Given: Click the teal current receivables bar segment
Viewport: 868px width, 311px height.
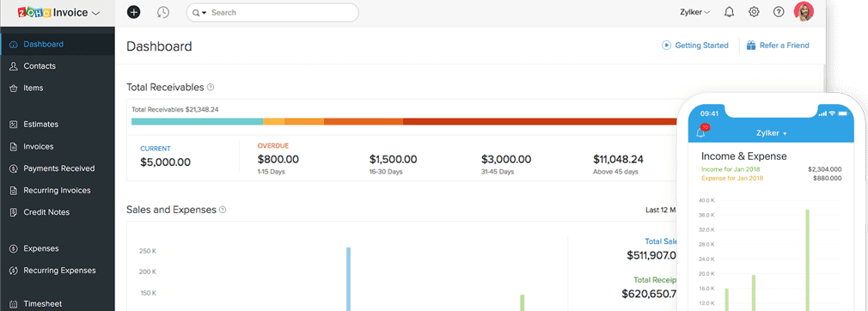Looking at the screenshot, I should pos(197,121).
